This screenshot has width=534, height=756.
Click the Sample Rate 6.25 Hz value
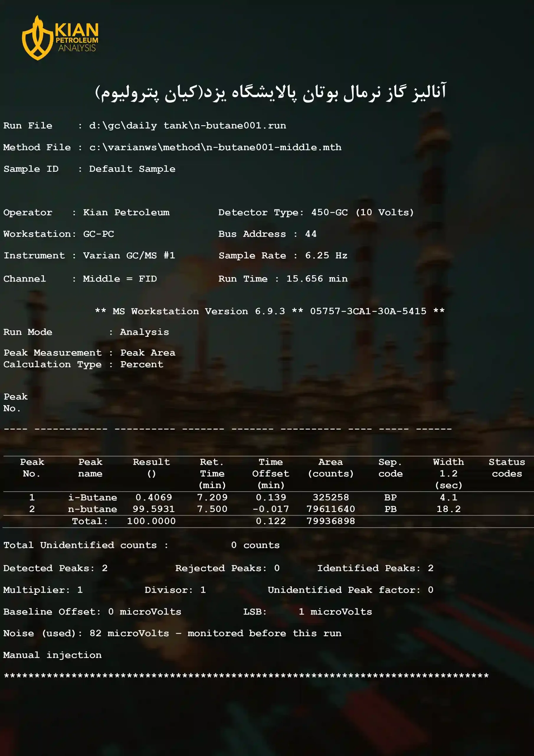pyautogui.click(x=326, y=255)
